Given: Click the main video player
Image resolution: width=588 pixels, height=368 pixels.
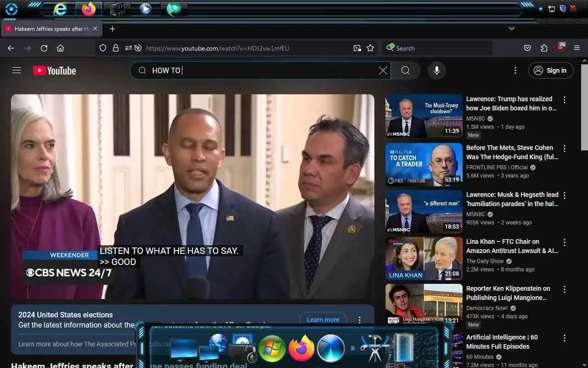Looking at the screenshot, I should (192, 196).
